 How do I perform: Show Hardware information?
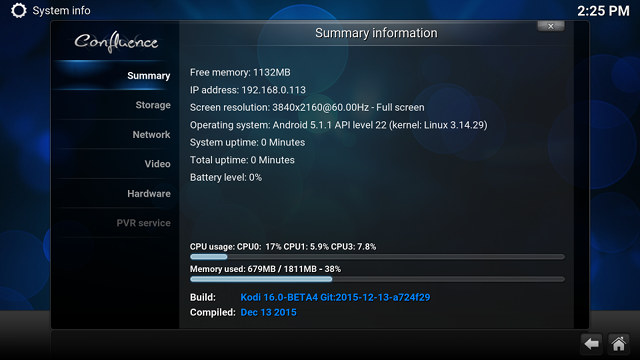(x=149, y=193)
